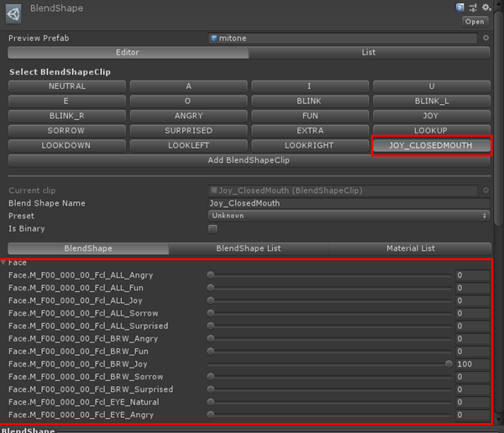Toggle the Is Binary checkbox

coord(213,229)
